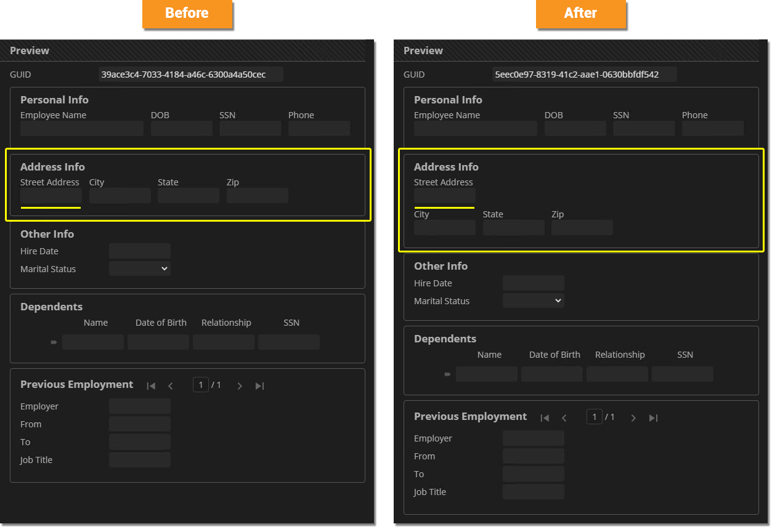Open Marital Status dropdown in Before panel
The image size is (780, 532).
coord(140,268)
